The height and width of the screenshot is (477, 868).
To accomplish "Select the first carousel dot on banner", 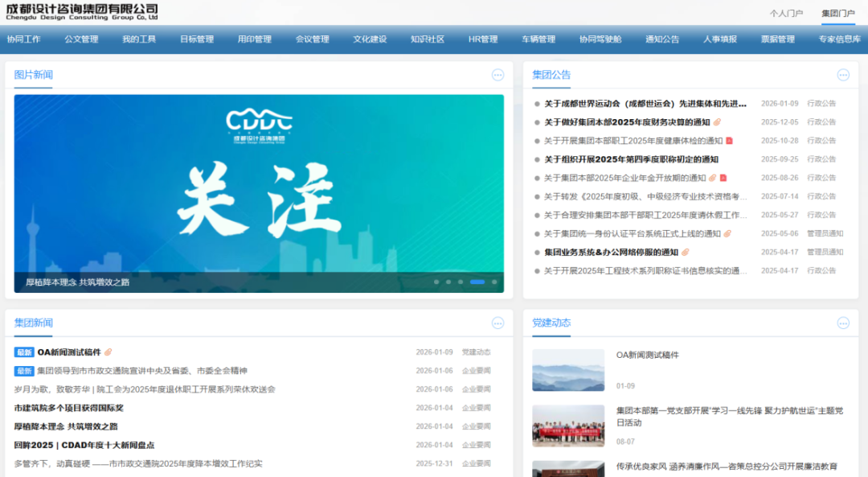I will click(436, 282).
